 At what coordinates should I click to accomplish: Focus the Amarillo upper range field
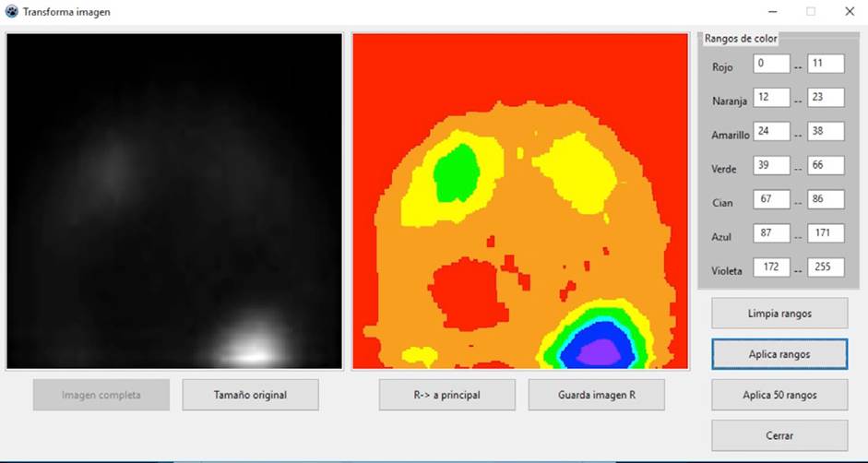point(826,132)
